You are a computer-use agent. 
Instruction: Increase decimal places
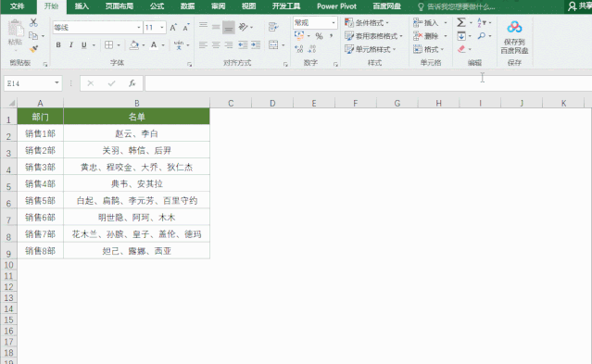coord(299,49)
